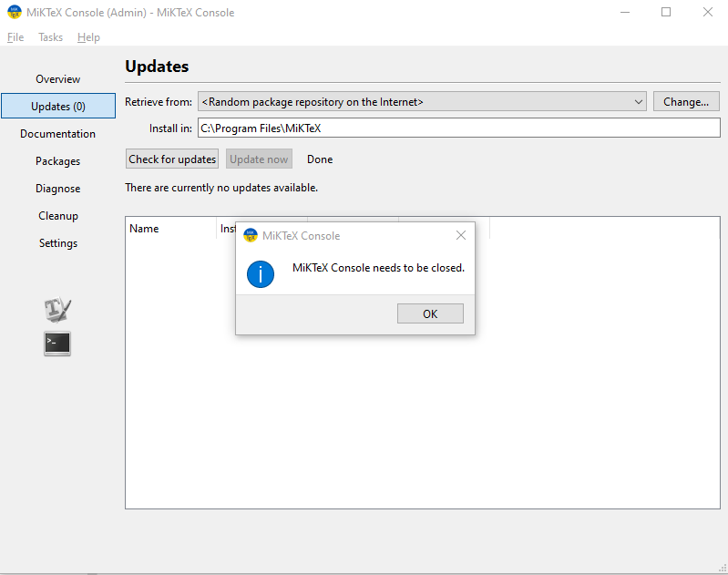This screenshot has width=728, height=575.
Task: Open the File menu
Action: pos(15,37)
